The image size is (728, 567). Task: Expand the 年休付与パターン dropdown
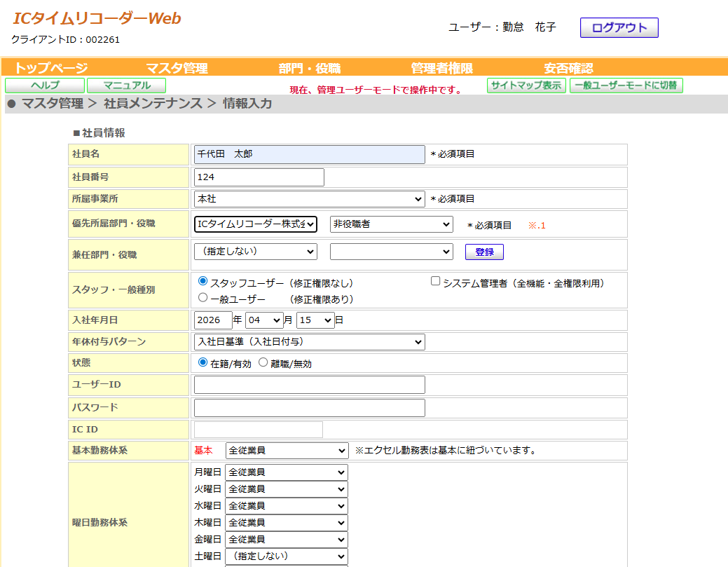click(309, 342)
